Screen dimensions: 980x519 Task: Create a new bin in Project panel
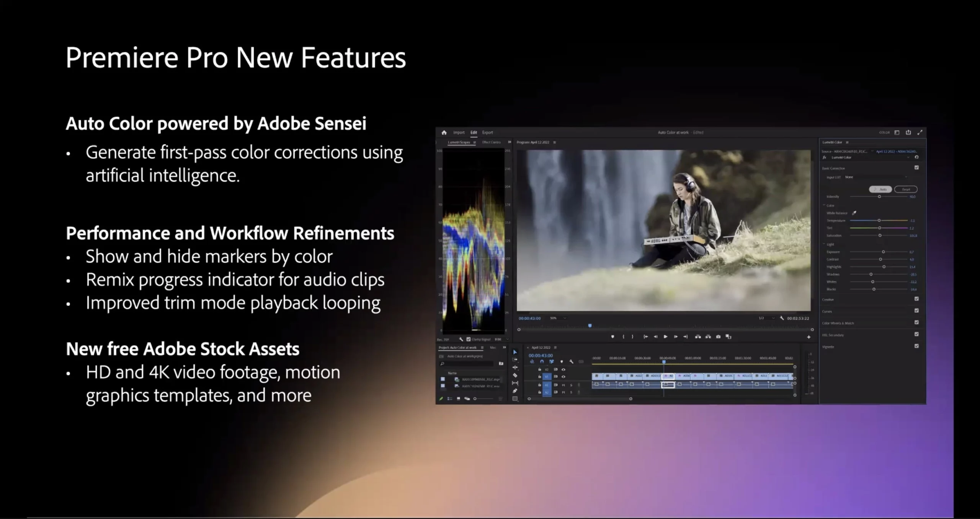tap(501, 364)
